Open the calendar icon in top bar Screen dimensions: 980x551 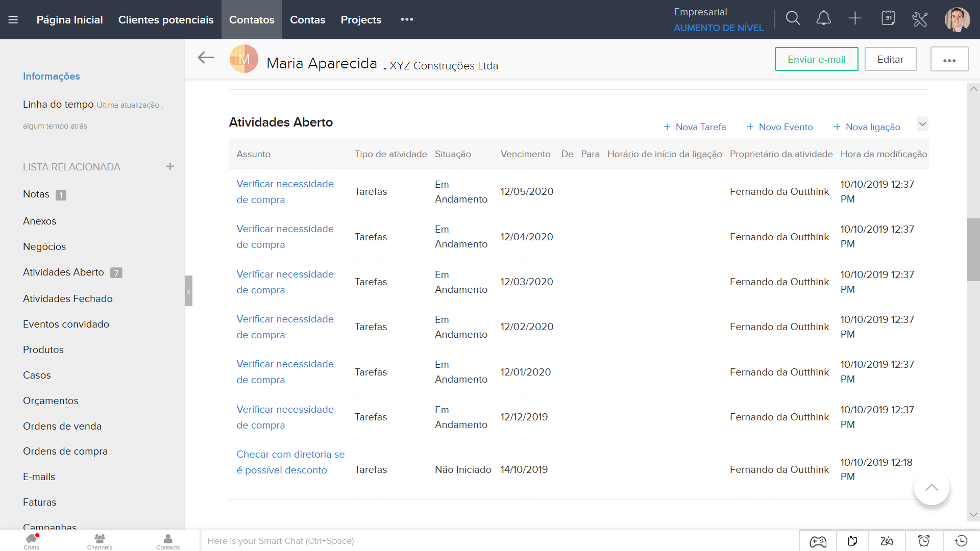point(888,19)
